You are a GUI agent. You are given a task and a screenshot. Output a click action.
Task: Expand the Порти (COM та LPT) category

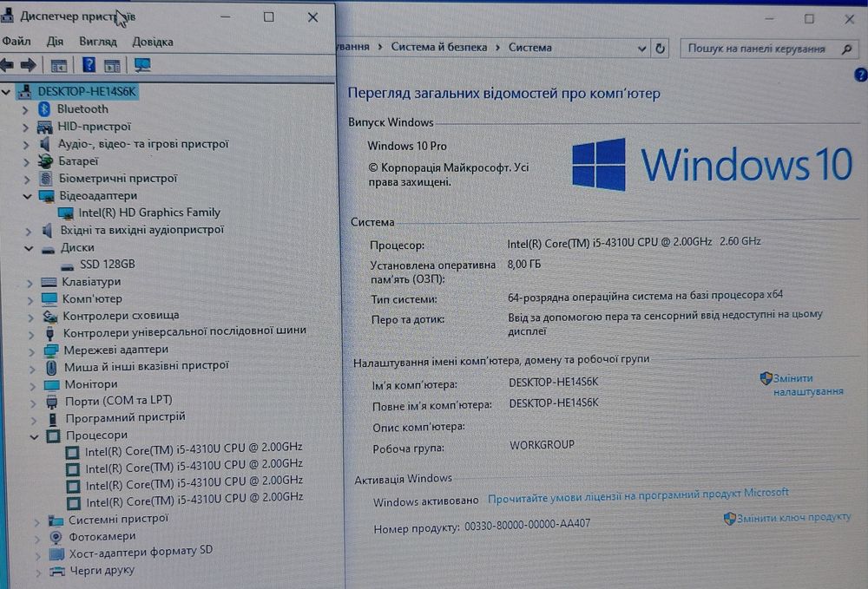(33, 402)
